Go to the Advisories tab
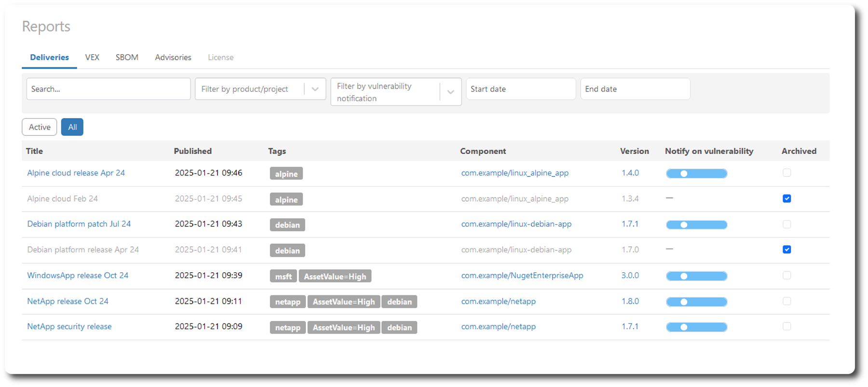This screenshot has height=387, width=868. click(173, 57)
